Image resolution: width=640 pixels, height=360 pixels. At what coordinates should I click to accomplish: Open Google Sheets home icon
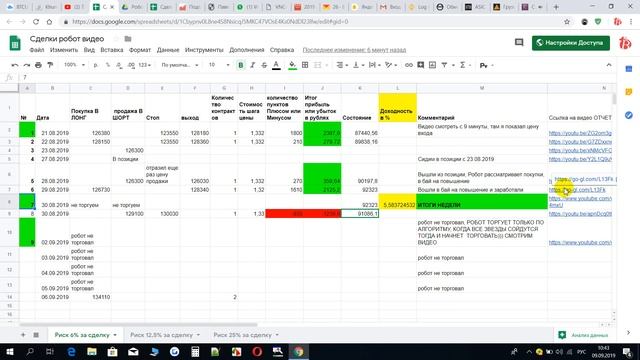15,43
